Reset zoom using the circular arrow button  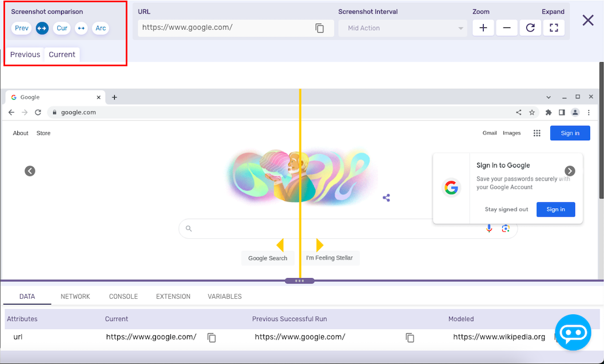coord(530,28)
